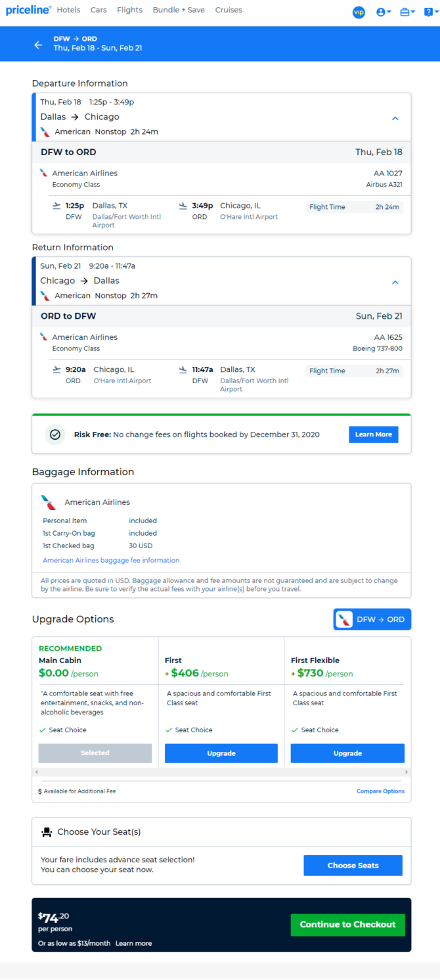Click the checkmark by First Flexible Seat Choice
The width and height of the screenshot is (440, 980).
[x=296, y=730]
